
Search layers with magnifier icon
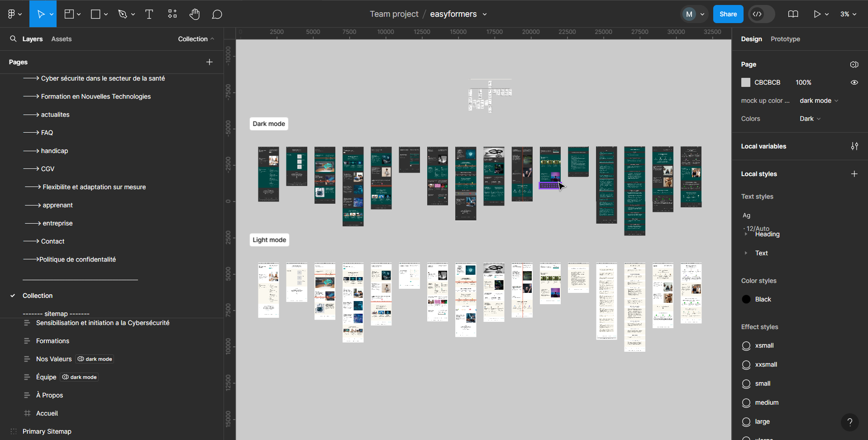13,39
